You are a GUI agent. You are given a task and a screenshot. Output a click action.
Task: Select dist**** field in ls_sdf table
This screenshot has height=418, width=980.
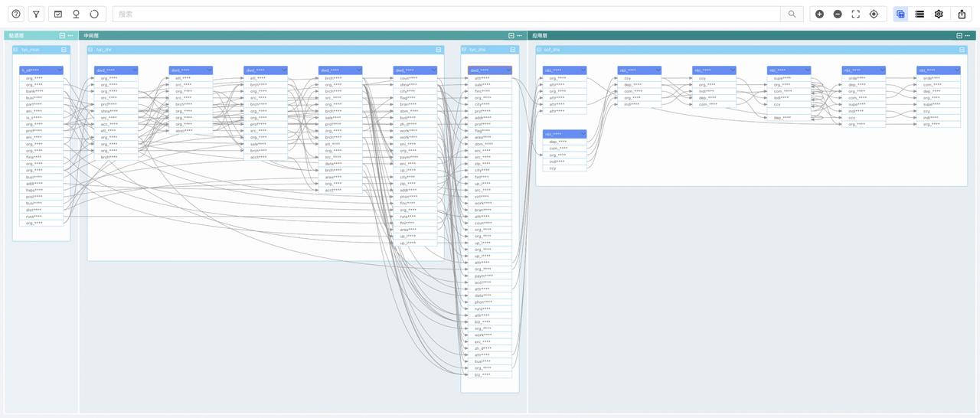[x=41, y=210]
